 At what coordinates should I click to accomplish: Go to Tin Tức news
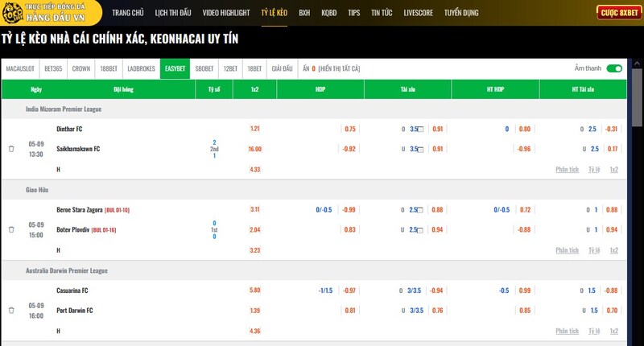(x=382, y=13)
